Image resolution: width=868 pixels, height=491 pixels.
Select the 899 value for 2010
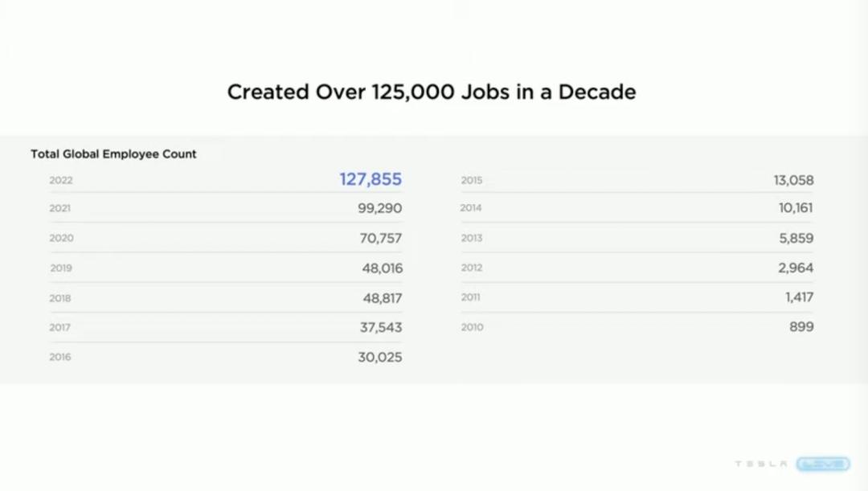coord(801,327)
